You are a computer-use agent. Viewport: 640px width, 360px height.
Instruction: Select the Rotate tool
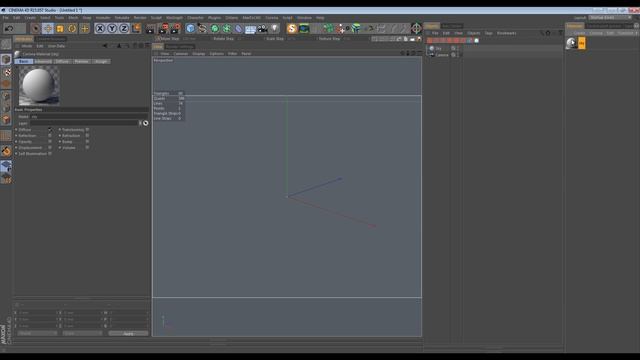[72, 28]
